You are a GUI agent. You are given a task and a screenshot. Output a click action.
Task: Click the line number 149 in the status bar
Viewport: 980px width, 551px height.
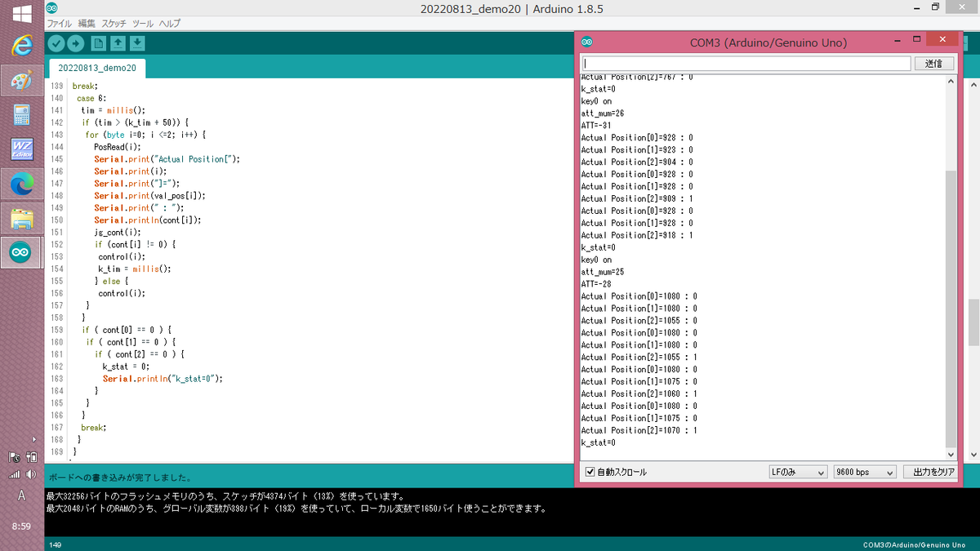pyautogui.click(x=55, y=544)
